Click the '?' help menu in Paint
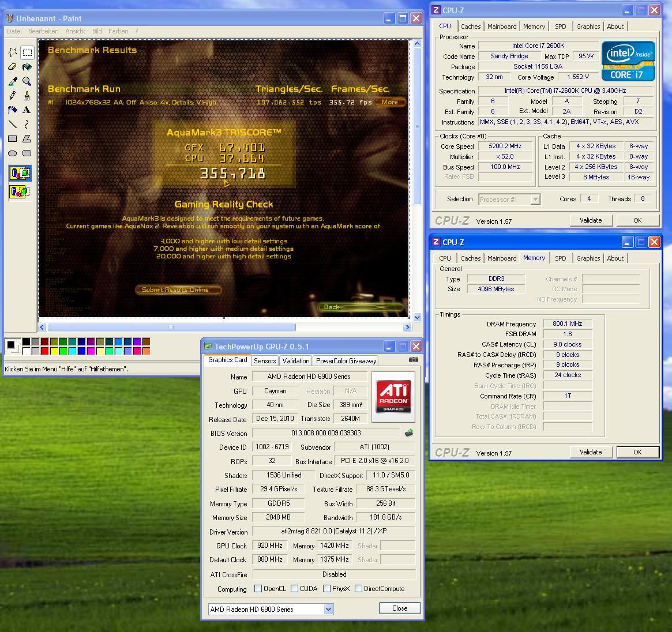The width and height of the screenshot is (672, 632). coord(137,31)
